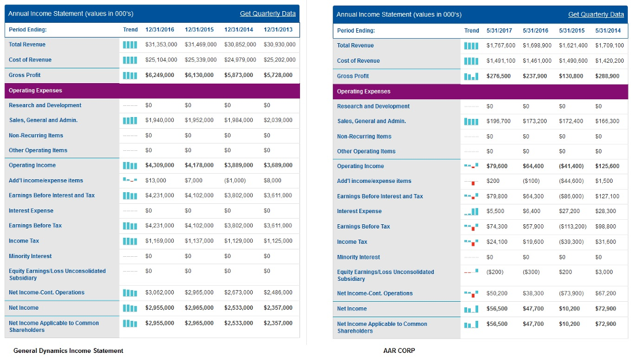Click AAR Corp total revenue value $1,767,600
The width and height of the screenshot is (631, 364).
click(x=501, y=46)
